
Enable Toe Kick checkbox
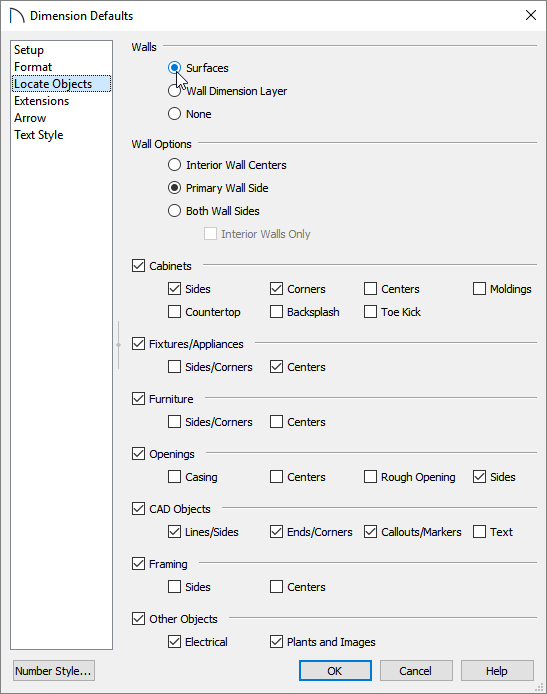pos(370,312)
